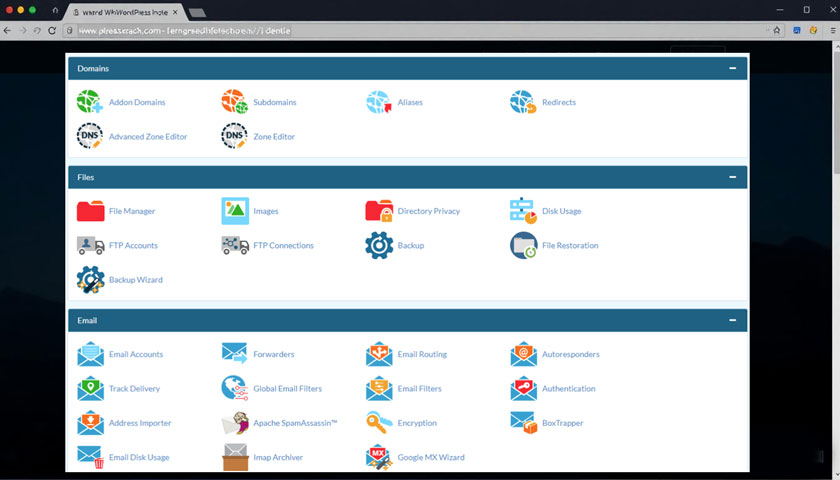Open a new browser tab
This screenshot has width=840, height=480.
click(197, 12)
